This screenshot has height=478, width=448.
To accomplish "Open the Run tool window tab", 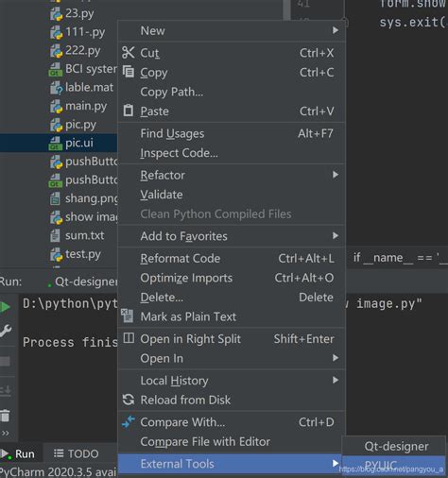I will coord(18,453).
